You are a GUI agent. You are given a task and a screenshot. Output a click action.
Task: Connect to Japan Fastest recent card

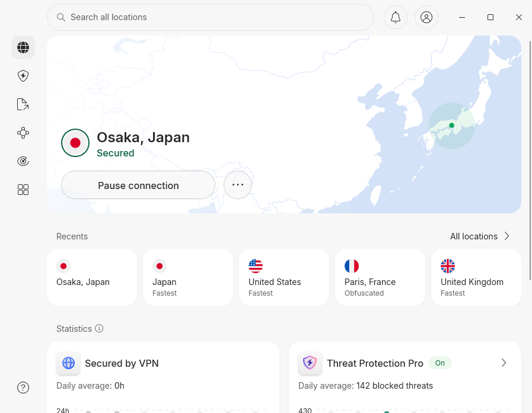[188, 277]
